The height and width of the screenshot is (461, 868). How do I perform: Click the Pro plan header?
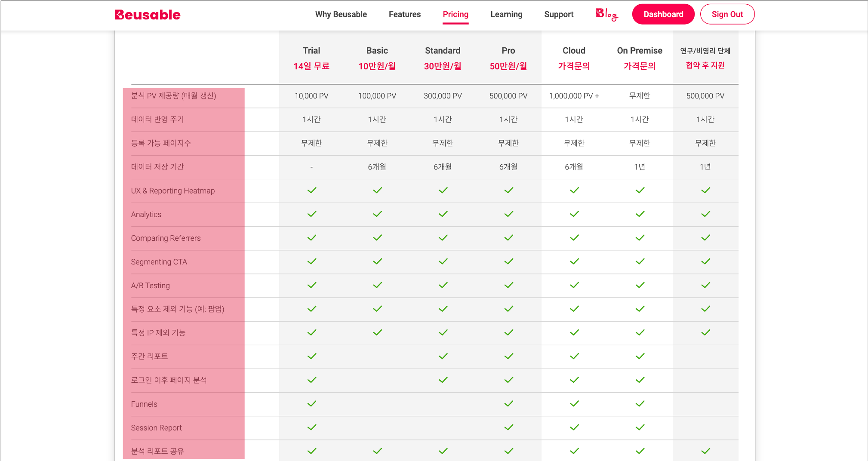[508, 51]
